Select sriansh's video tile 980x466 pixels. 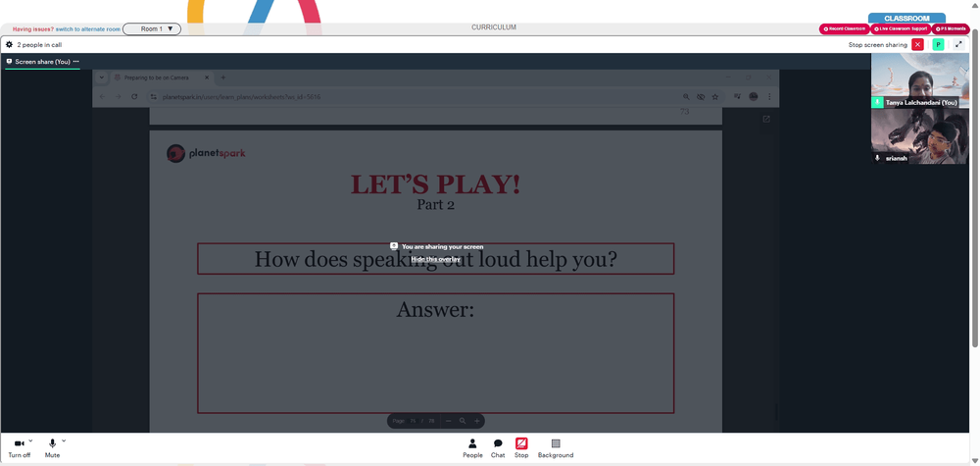919,136
